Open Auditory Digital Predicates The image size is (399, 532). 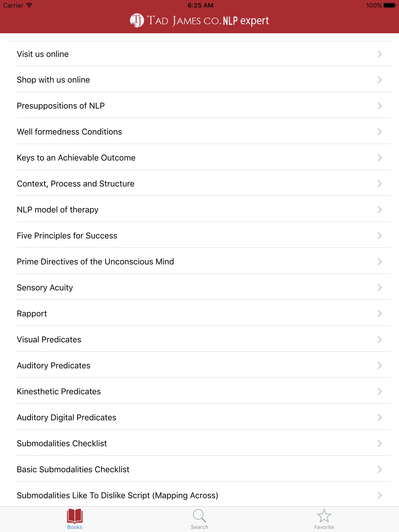[66, 417]
